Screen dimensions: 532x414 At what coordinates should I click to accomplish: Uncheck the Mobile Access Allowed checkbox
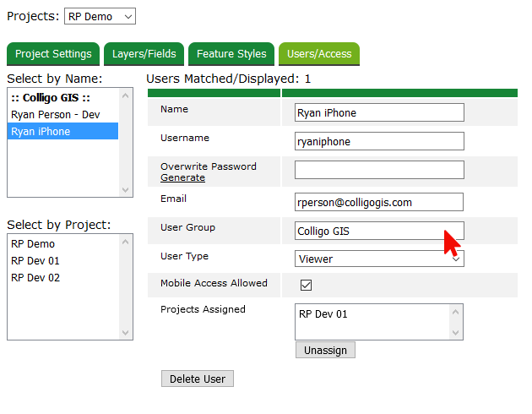click(307, 286)
